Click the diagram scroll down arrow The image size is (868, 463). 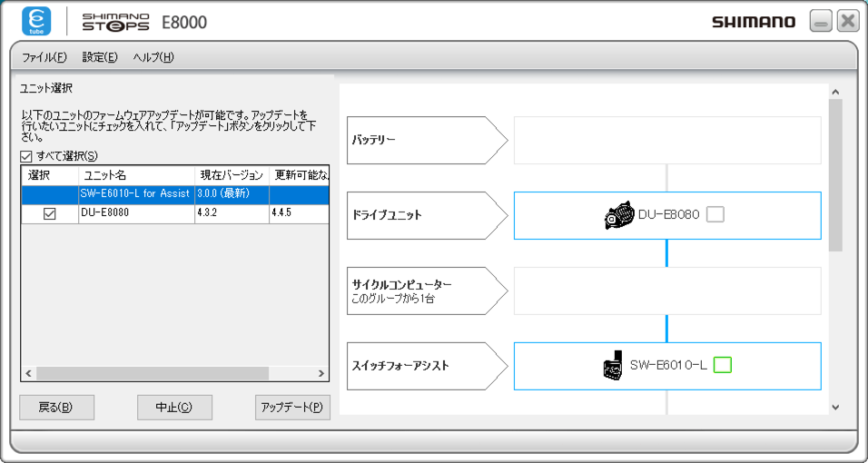point(835,408)
